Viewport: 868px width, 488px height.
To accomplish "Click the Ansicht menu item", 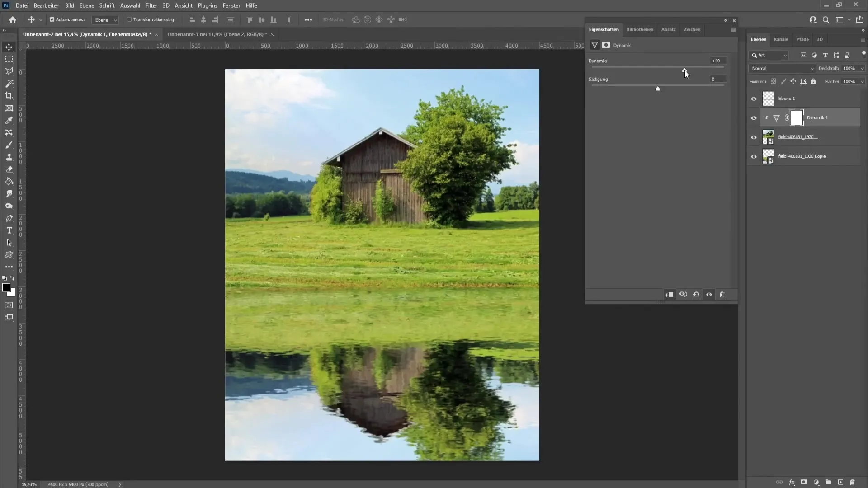I will [x=184, y=5].
